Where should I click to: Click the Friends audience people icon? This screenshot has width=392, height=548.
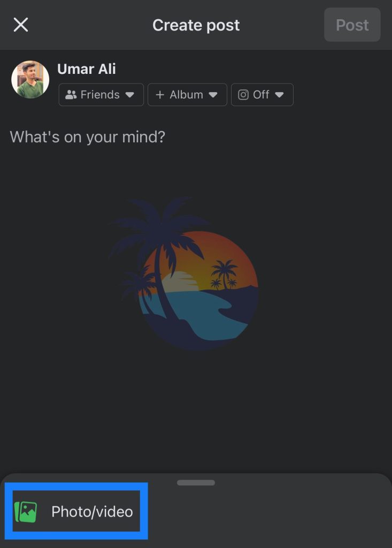71,95
